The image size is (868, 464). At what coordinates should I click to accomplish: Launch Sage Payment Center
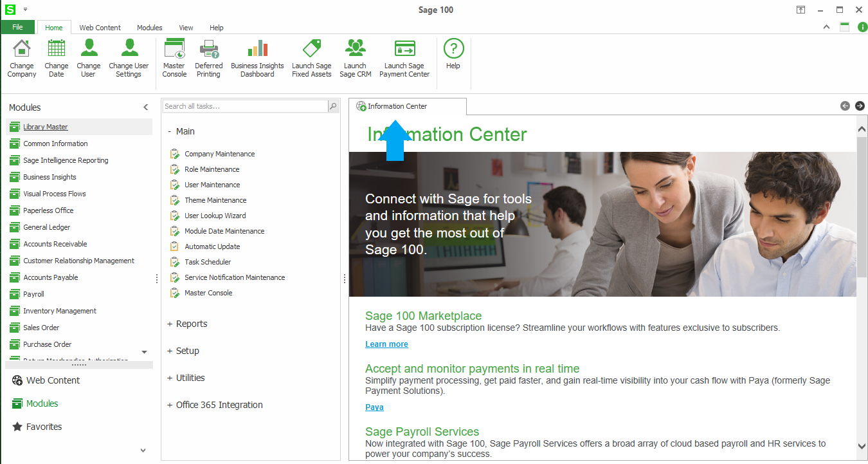click(x=404, y=59)
